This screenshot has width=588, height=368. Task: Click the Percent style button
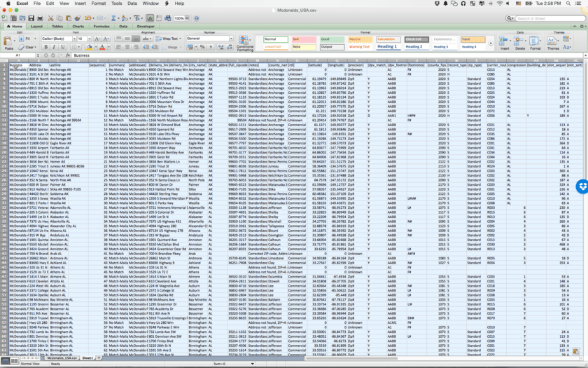tap(202, 47)
